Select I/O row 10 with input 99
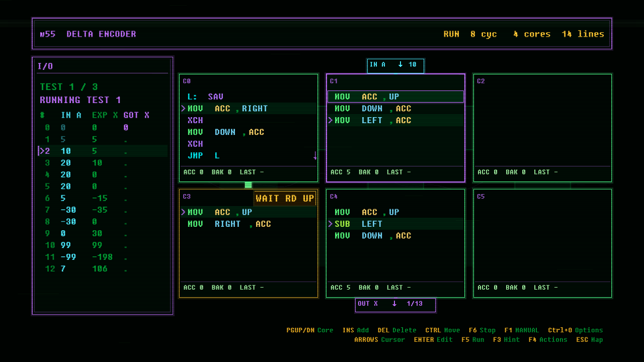The width and height of the screenshot is (644, 362). pos(103,245)
